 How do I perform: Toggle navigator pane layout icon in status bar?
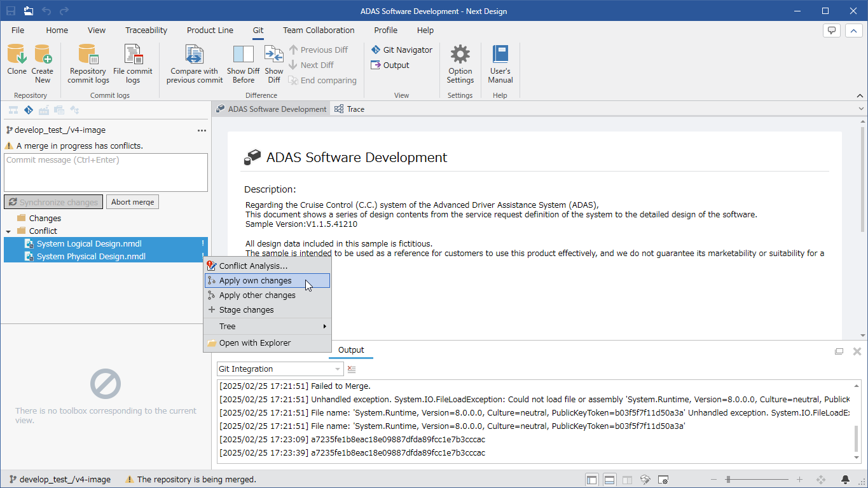[592, 480]
